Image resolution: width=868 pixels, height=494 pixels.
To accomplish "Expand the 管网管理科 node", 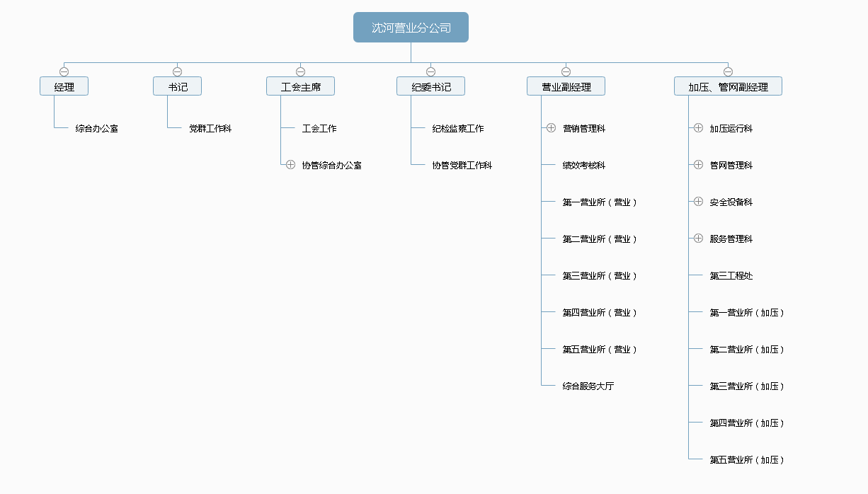I will click(698, 165).
